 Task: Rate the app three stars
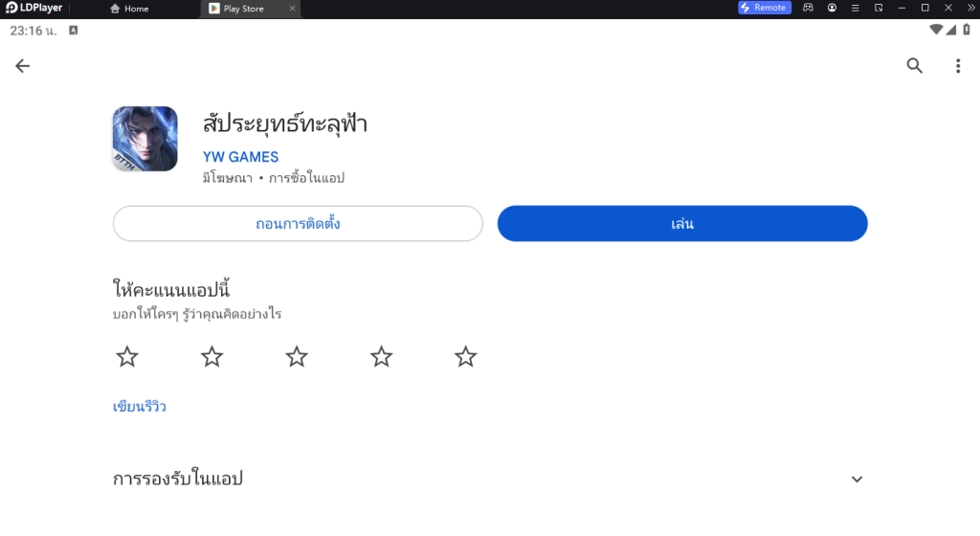(297, 357)
